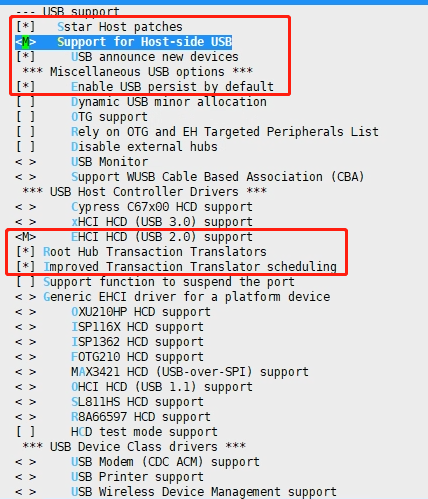Check Disable external hubs option
Image resolution: width=428 pixels, height=499 pixels.
click(x=117, y=147)
